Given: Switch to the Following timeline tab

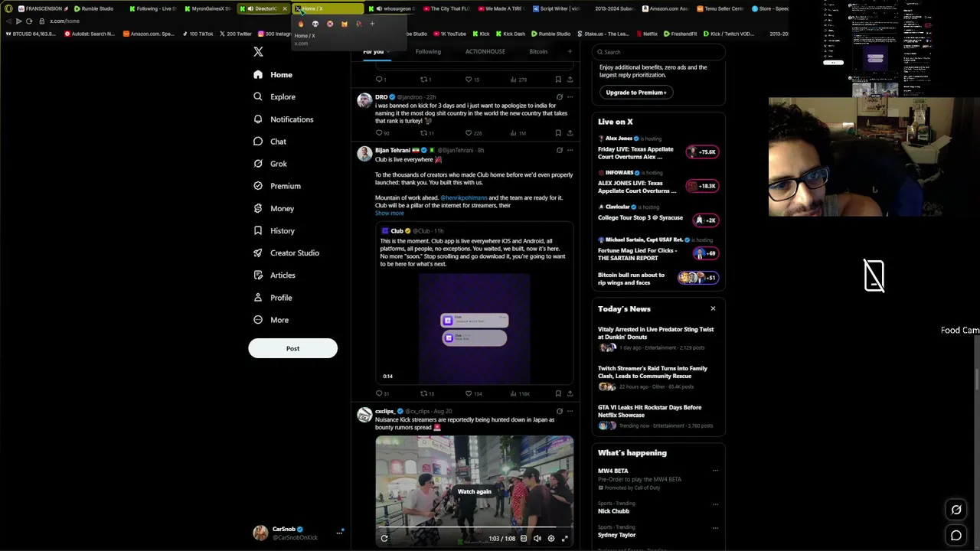Looking at the screenshot, I should coord(428,51).
